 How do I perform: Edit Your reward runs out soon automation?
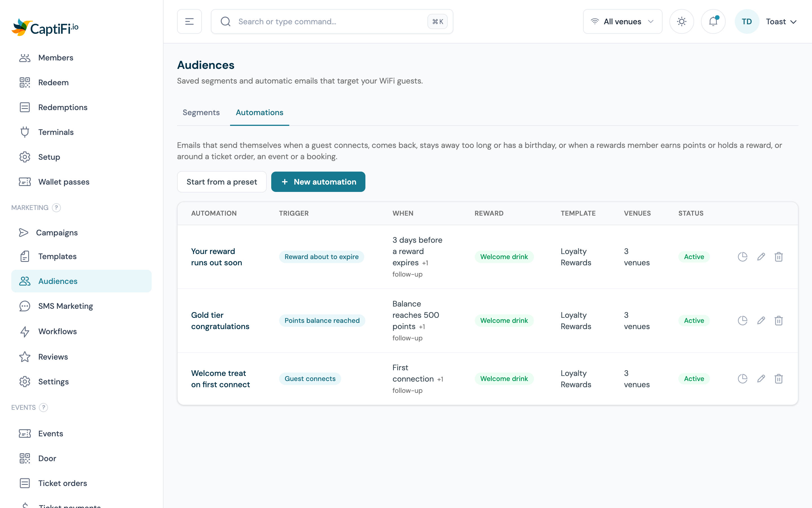coord(761,257)
